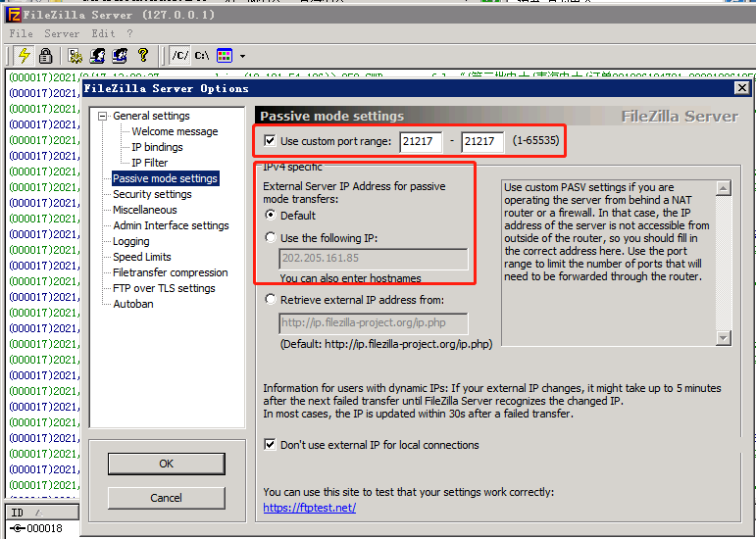This screenshot has height=539, width=756.
Task: Click '(Default: http://ip.filezilla-project.org/ip.php)' text
Action: 386,344
